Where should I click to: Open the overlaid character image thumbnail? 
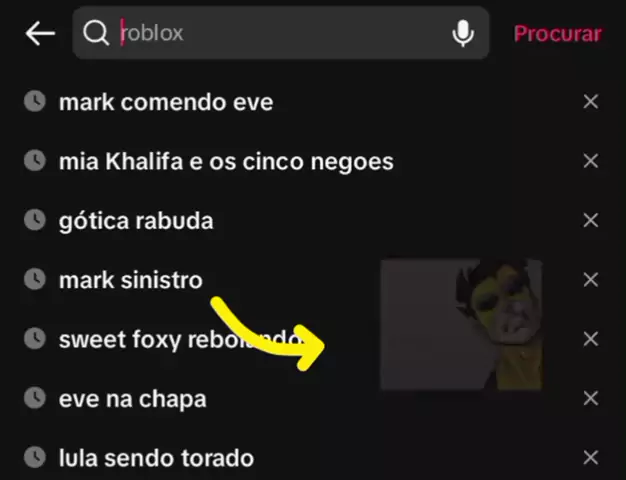(462, 324)
